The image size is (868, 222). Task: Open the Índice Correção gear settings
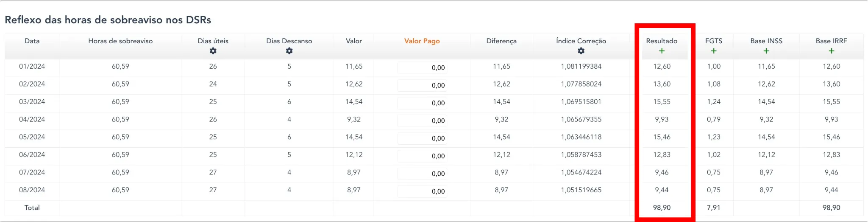point(581,51)
